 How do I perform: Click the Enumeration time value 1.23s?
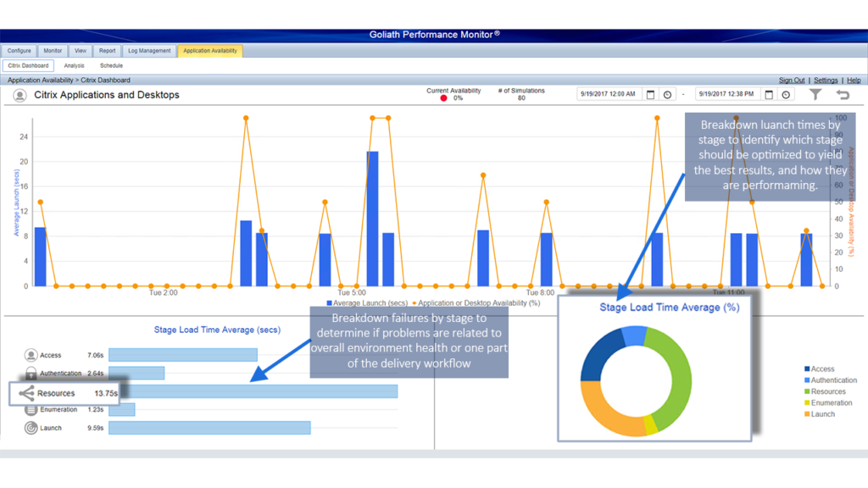[x=95, y=409]
